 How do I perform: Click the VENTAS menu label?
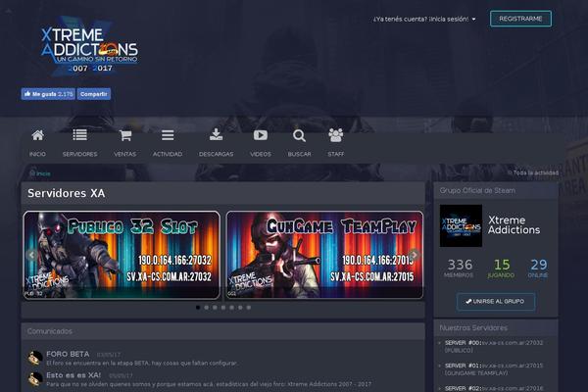(125, 154)
